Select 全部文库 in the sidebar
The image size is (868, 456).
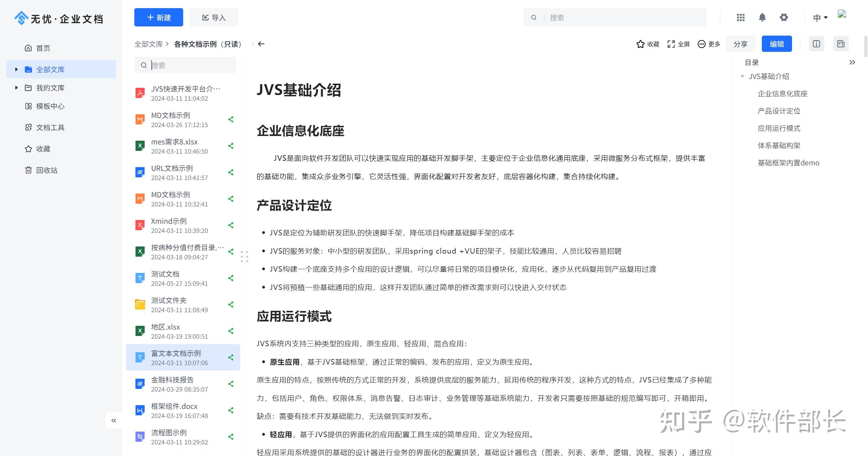coord(61,70)
